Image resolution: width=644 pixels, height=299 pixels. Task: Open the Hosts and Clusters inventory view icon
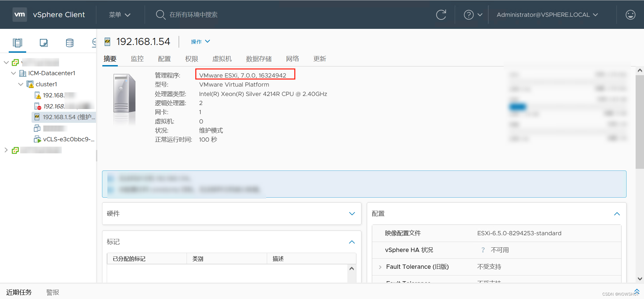[x=17, y=43]
